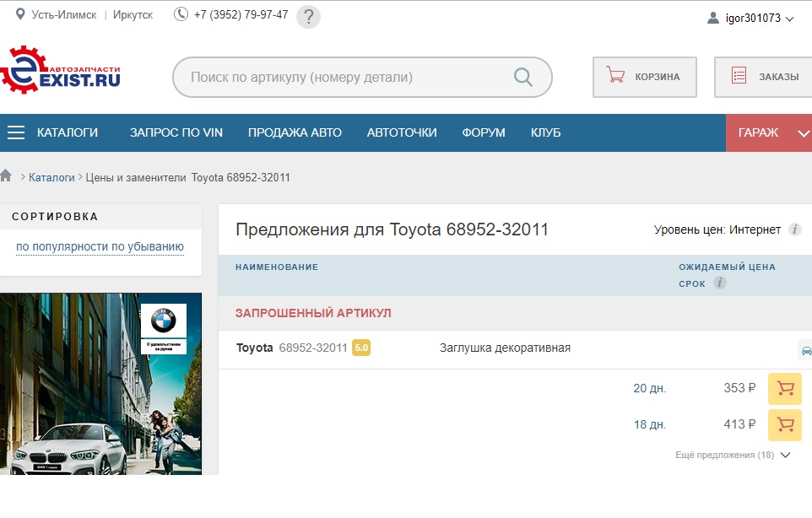Sort by по популярности по убыванию
This screenshot has width=812, height=518.
point(100,247)
